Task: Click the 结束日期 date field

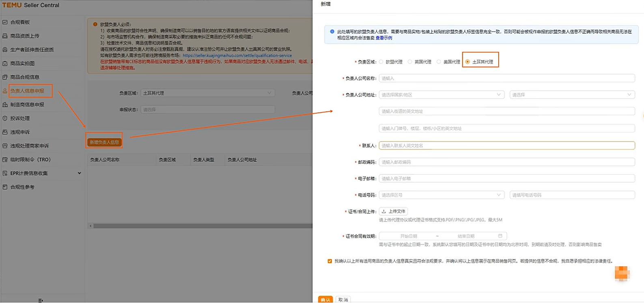Action: coord(466,236)
